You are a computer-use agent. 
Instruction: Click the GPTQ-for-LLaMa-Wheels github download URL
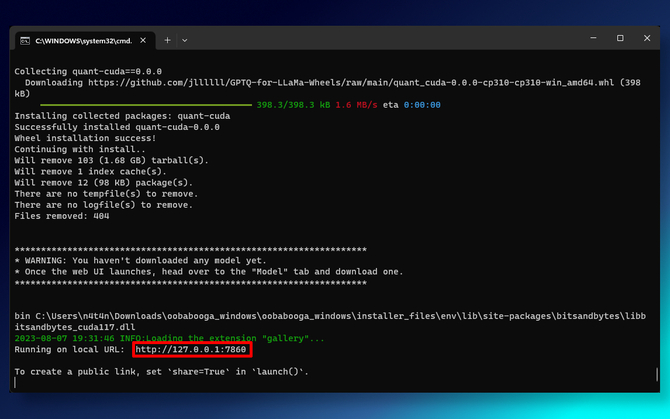tap(351, 82)
